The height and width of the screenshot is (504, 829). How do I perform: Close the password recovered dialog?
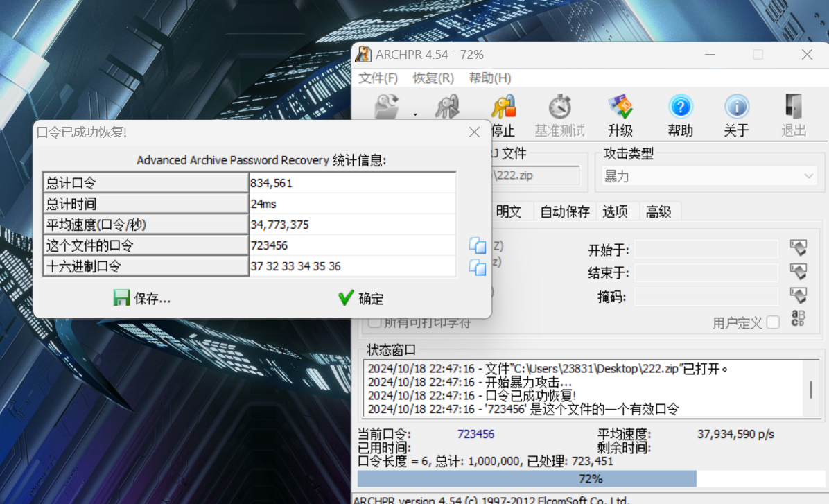pos(474,132)
